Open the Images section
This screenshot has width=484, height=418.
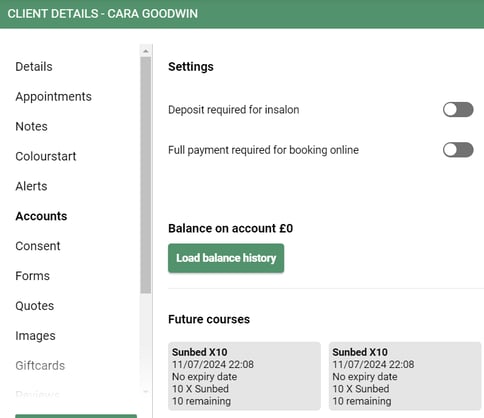coord(35,336)
